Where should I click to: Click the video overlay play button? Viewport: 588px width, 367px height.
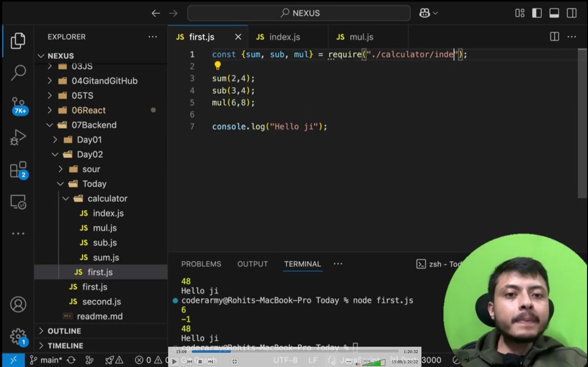click(174, 361)
